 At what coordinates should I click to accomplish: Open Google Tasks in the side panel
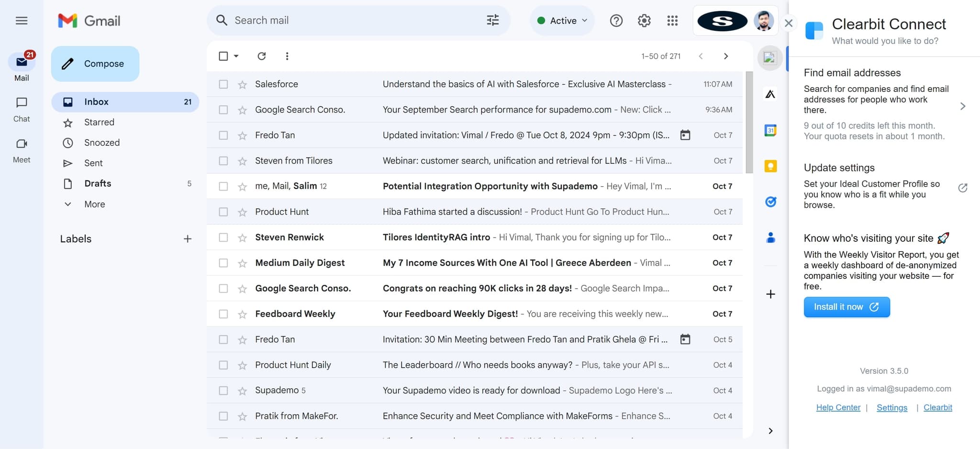coord(770,202)
